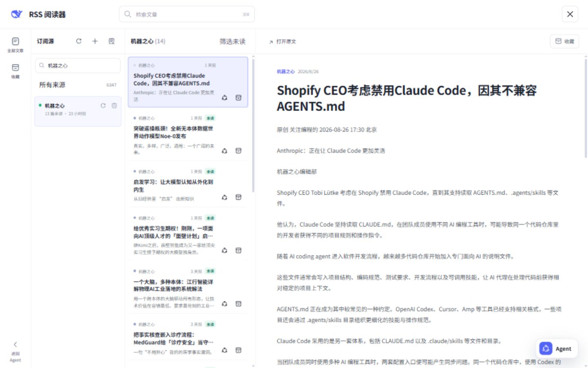Return to Agent via bottom-left back arrow
Viewport: 588px width, 368px height.
[15, 351]
